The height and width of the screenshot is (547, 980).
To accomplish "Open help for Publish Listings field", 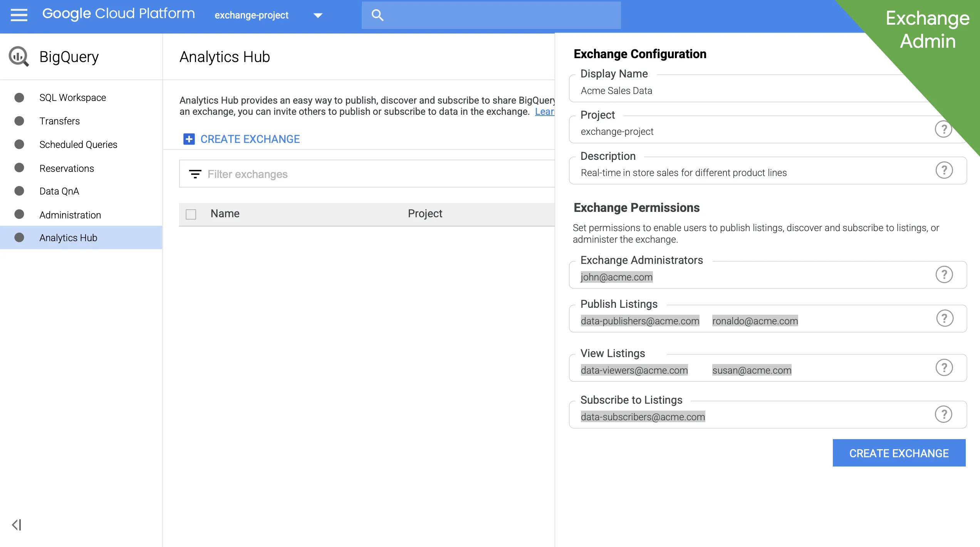I will tap(945, 318).
